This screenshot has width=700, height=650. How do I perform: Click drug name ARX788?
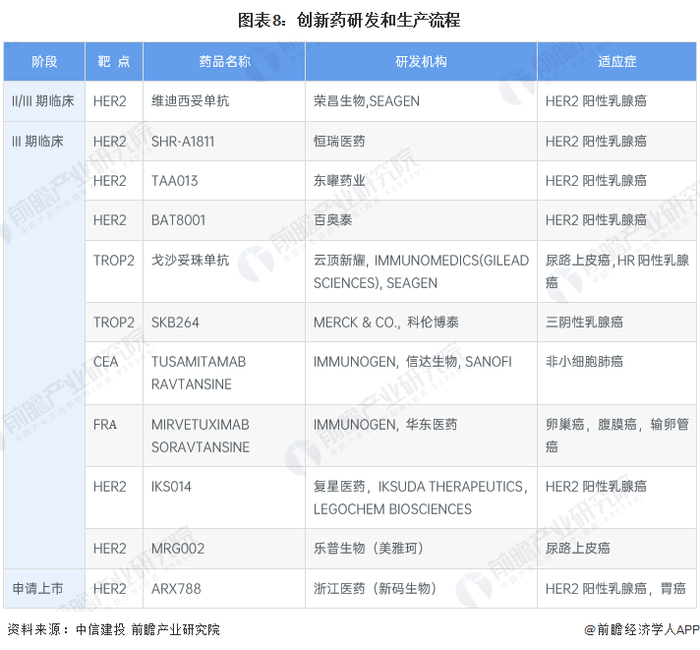click(176, 589)
